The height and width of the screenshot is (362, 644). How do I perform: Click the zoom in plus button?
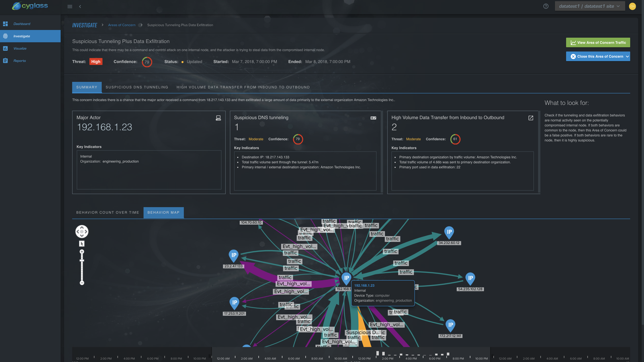coord(82,252)
